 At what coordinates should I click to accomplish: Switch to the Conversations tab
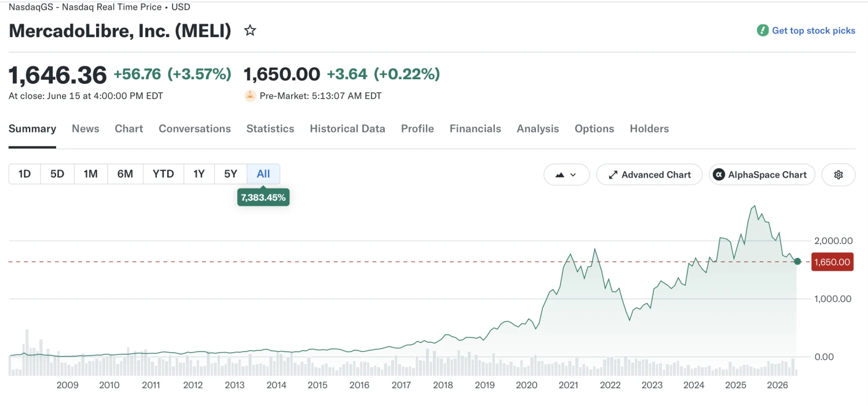(x=195, y=129)
